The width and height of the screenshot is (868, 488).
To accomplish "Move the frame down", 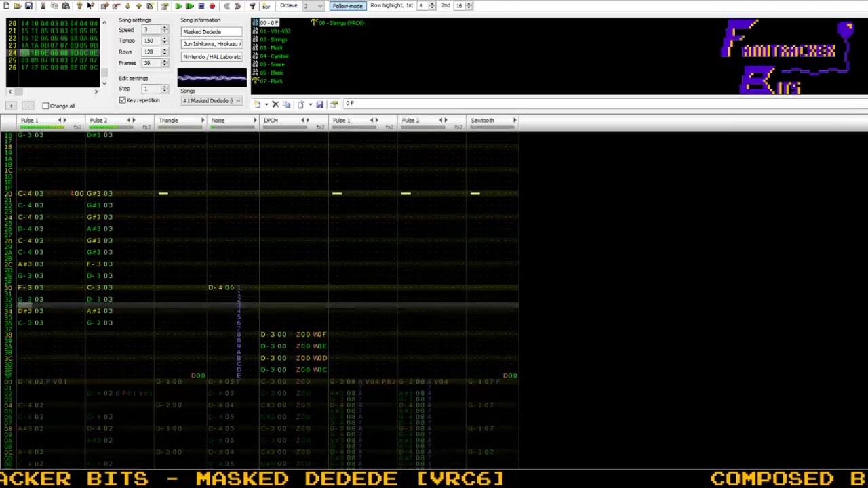I will point(127,6).
